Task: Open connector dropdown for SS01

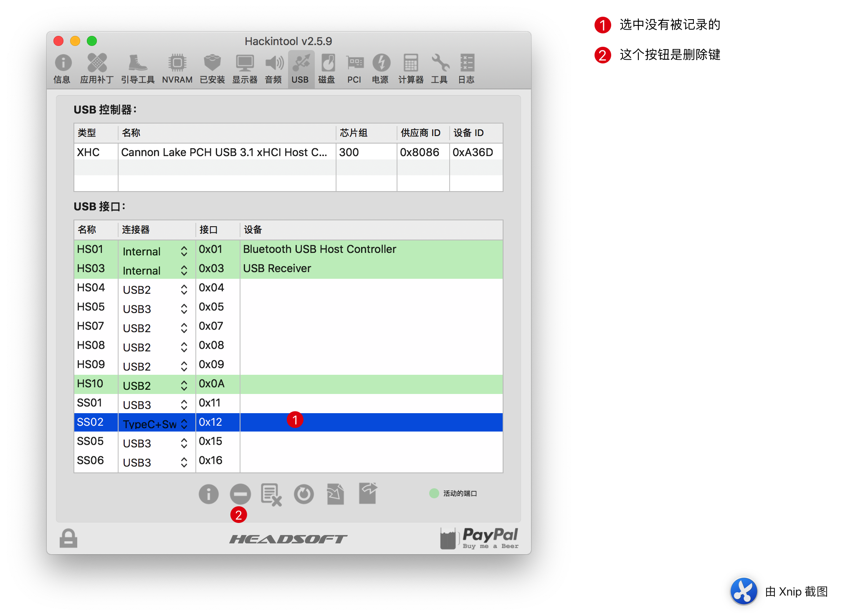Action: 155,405
